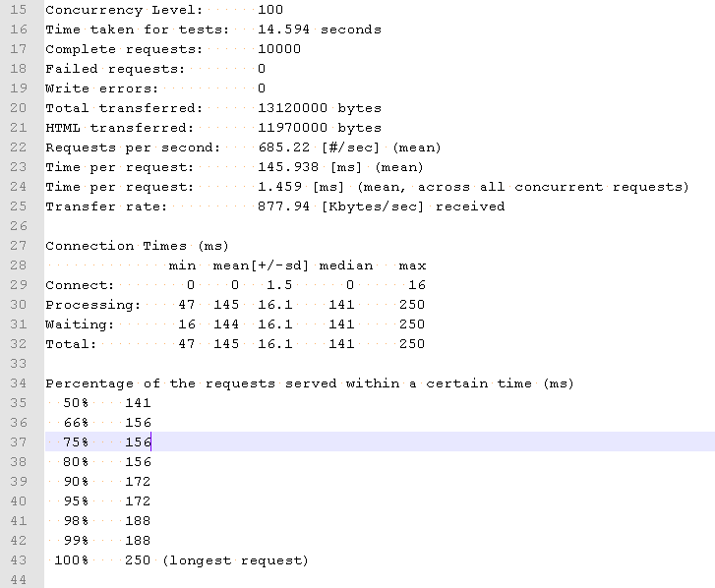This screenshot has height=588, width=715.
Task: Click the 'max' column header
Action: [x=412, y=265]
